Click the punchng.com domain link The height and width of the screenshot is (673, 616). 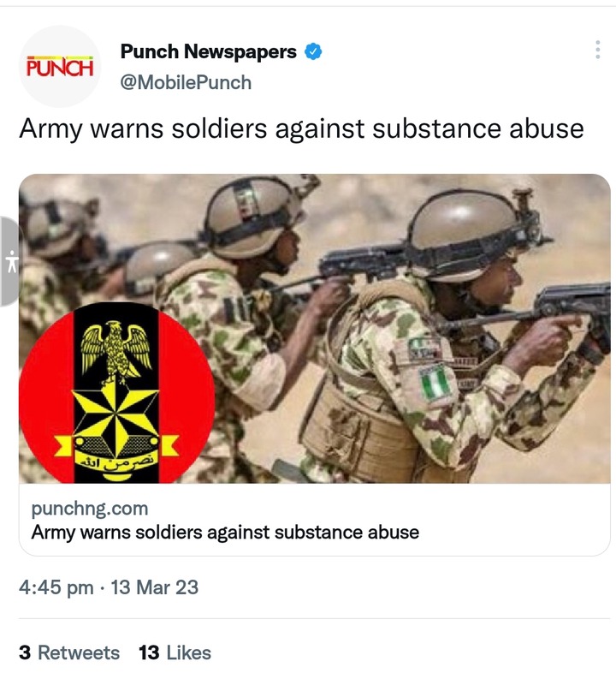[x=90, y=509]
